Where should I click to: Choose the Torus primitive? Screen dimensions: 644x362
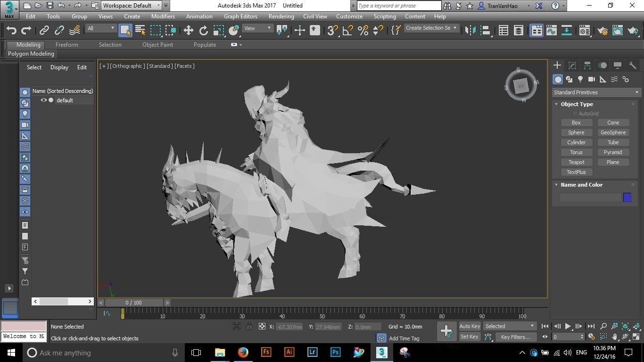click(576, 152)
